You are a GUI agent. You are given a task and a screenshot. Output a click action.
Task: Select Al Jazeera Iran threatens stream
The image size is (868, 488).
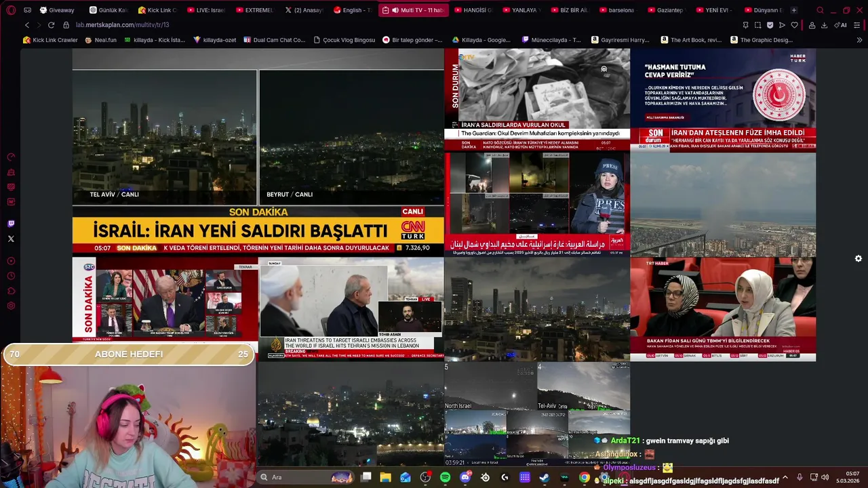click(351, 309)
